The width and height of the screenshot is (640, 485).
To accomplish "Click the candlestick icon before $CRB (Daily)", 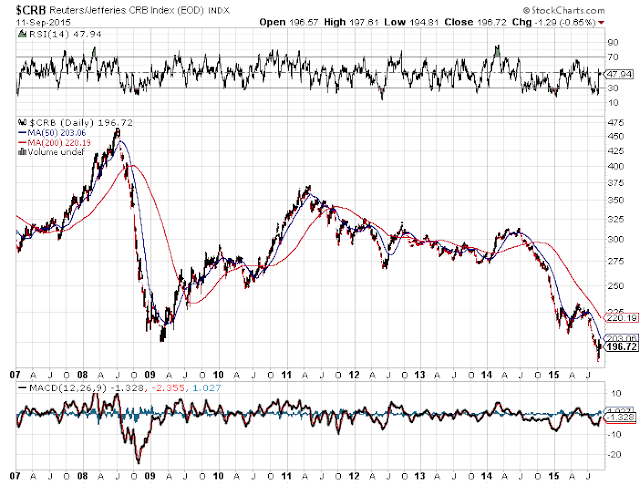I will click(x=21, y=122).
